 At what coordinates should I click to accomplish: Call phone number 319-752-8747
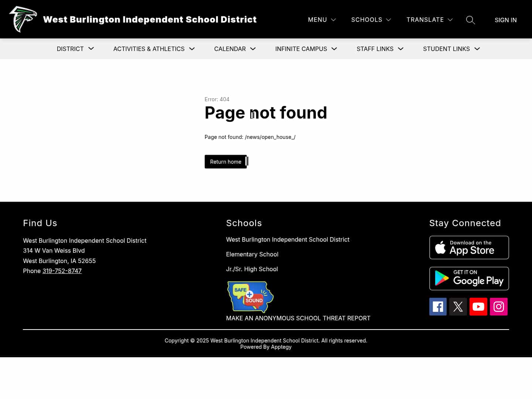click(x=62, y=271)
